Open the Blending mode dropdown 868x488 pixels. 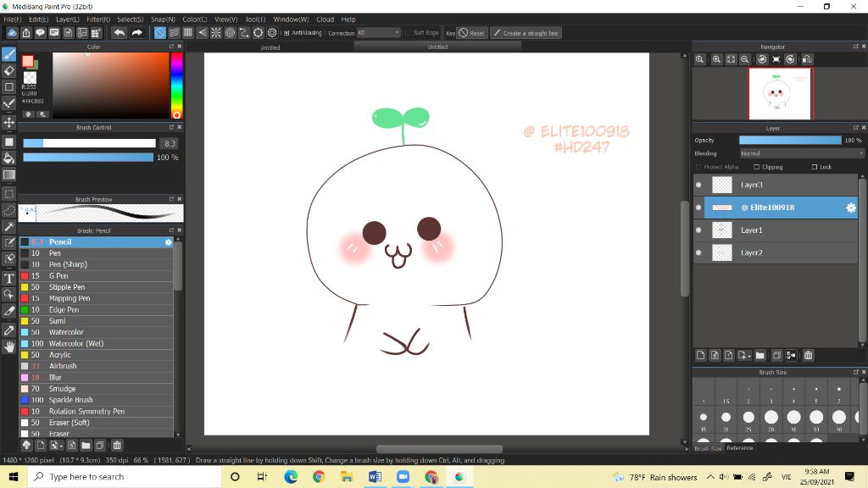802,153
